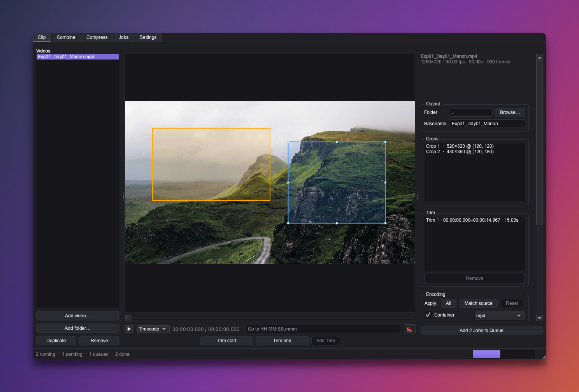
Task: Click the bottom-center handle of blue crop box
Action: click(337, 223)
